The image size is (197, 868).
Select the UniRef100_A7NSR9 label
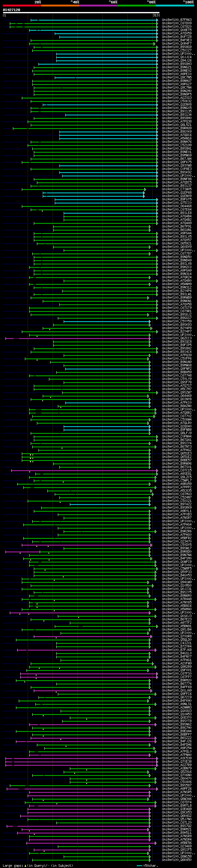coord(177,836)
